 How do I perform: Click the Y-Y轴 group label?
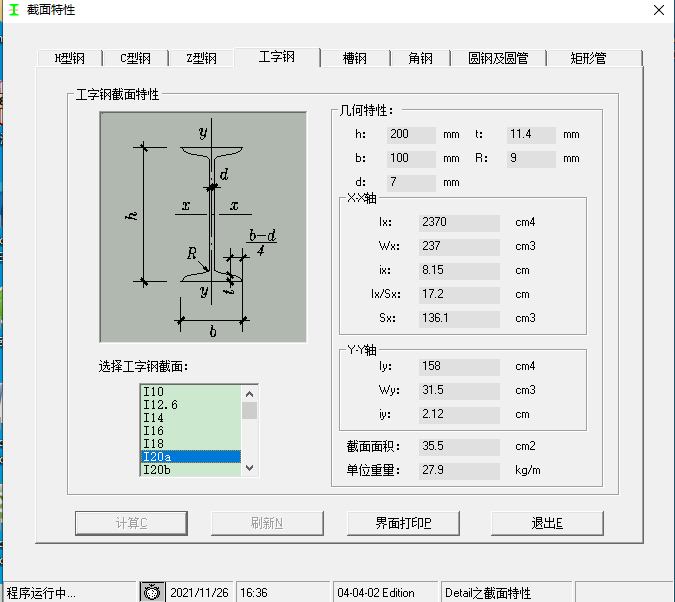[362, 350]
